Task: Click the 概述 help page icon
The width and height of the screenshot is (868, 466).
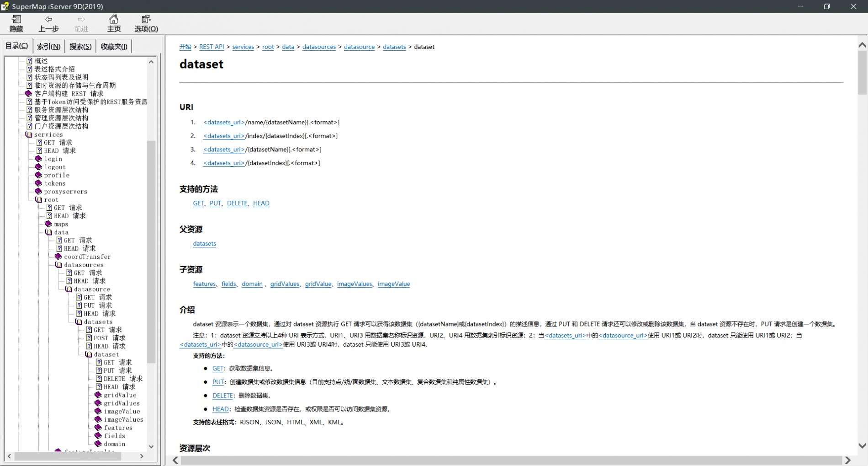Action: (30, 61)
